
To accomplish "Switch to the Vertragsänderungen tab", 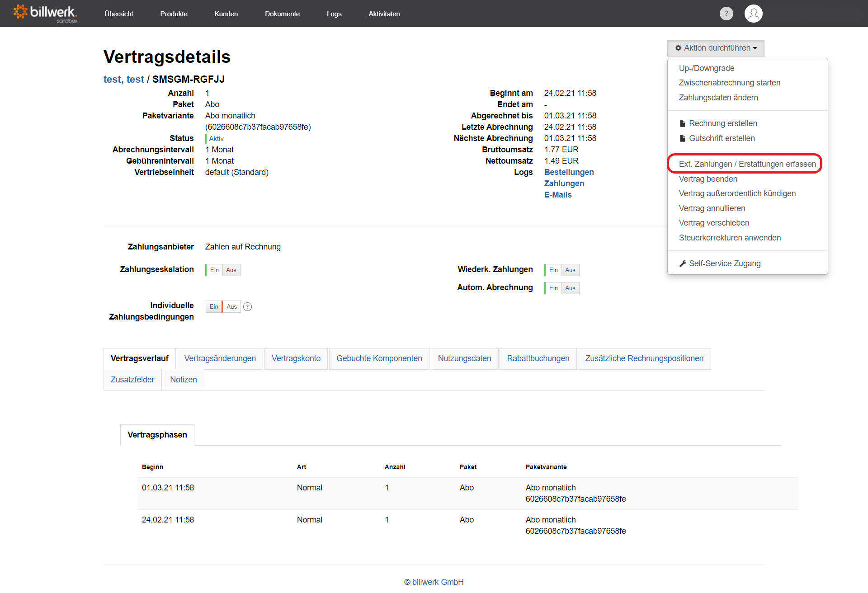I will (220, 358).
